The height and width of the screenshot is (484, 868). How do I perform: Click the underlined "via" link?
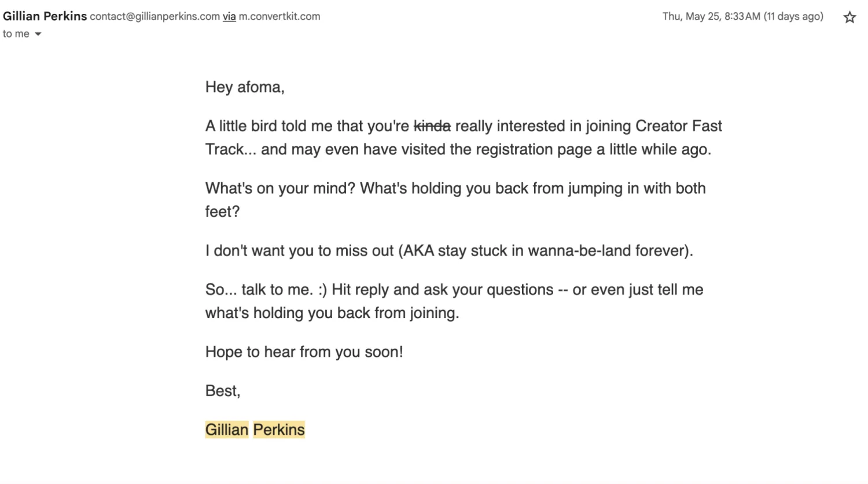(x=229, y=17)
